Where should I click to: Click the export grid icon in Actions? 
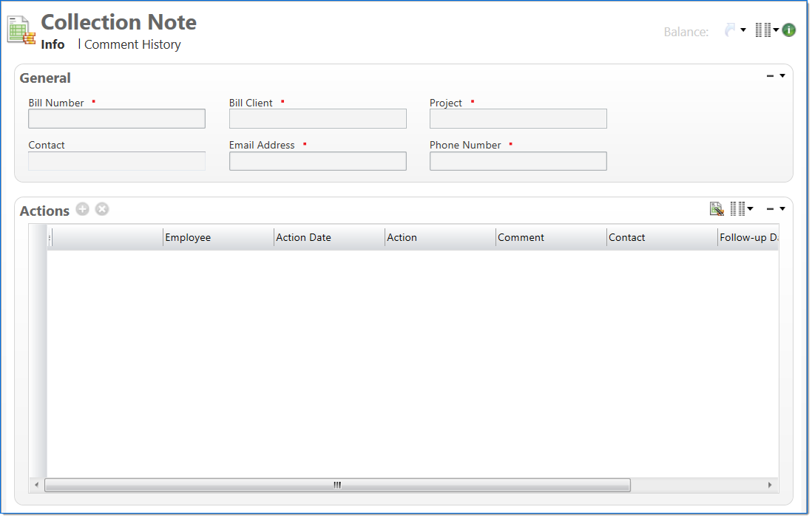(x=716, y=209)
